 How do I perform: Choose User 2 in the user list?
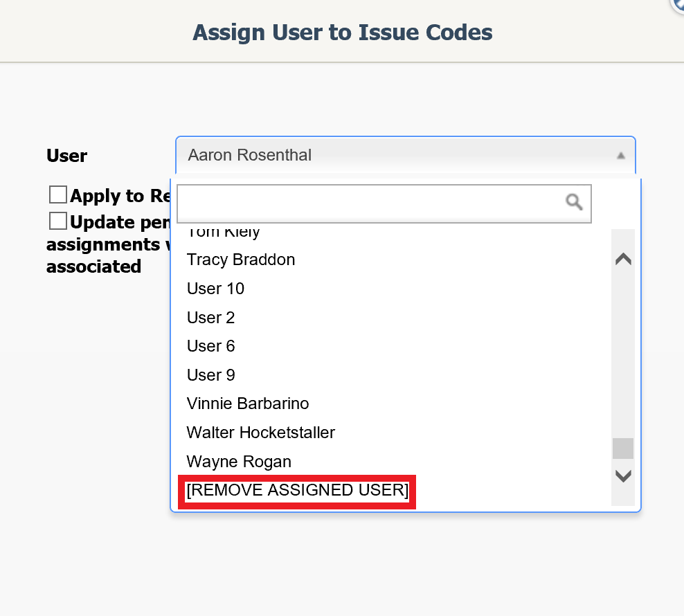[x=210, y=318]
